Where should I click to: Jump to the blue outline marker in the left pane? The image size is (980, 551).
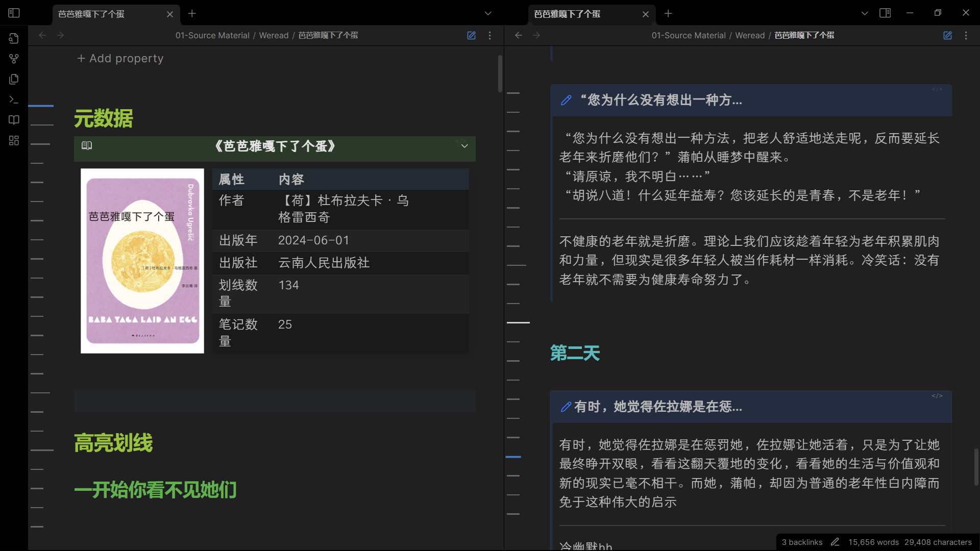click(x=41, y=106)
